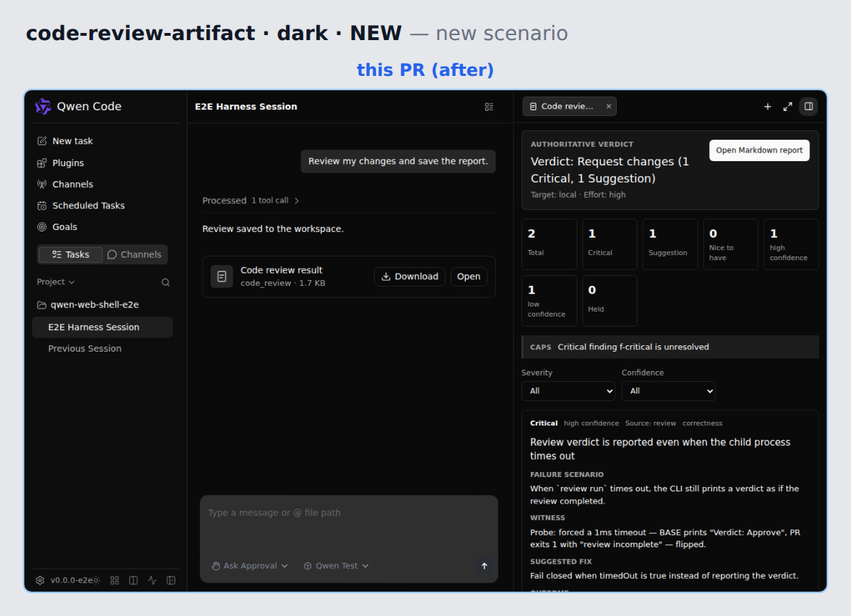Select the Code review artifact tab
851x616 pixels.
(x=562, y=107)
